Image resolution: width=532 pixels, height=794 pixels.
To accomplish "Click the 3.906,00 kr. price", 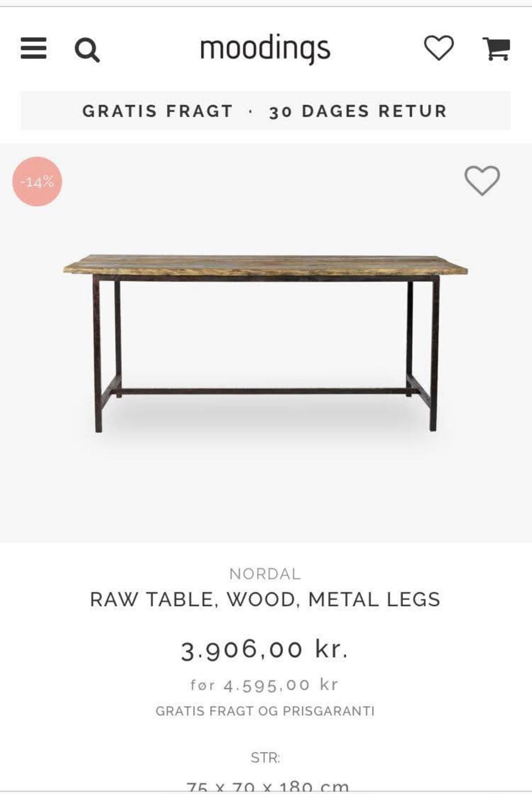I will [265, 649].
